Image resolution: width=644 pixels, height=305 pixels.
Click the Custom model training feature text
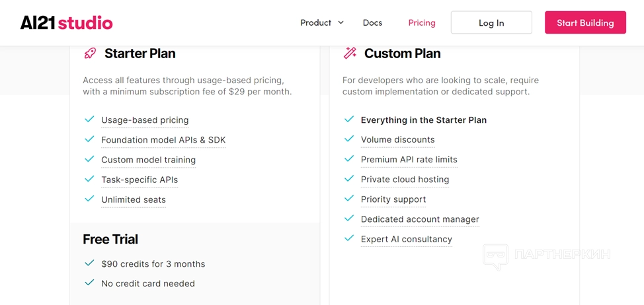pos(148,160)
